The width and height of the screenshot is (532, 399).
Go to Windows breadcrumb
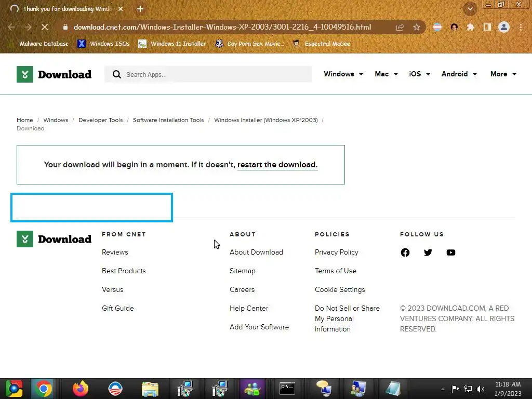point(56,120)
